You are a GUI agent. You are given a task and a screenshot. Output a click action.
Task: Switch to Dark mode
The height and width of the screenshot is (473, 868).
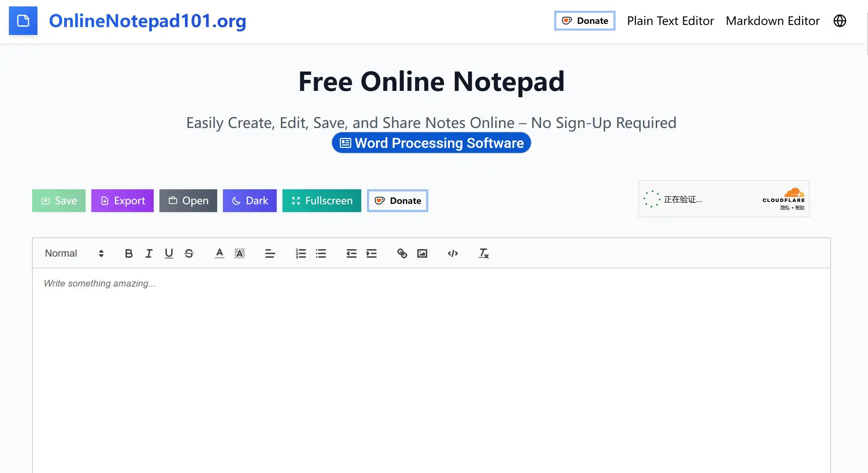(x=250, y=201)
